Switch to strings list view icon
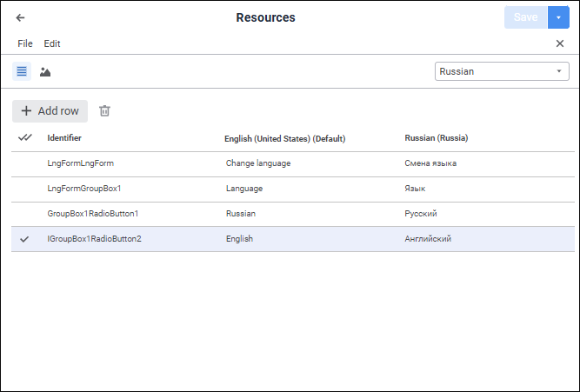 (22, 71)
